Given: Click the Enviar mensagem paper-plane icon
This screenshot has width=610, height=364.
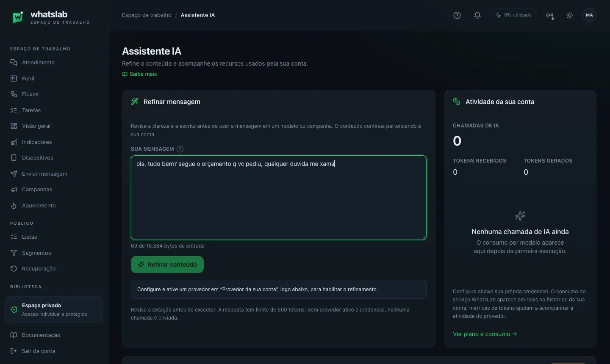Looking at the screenshot, I should click(14, 174).
